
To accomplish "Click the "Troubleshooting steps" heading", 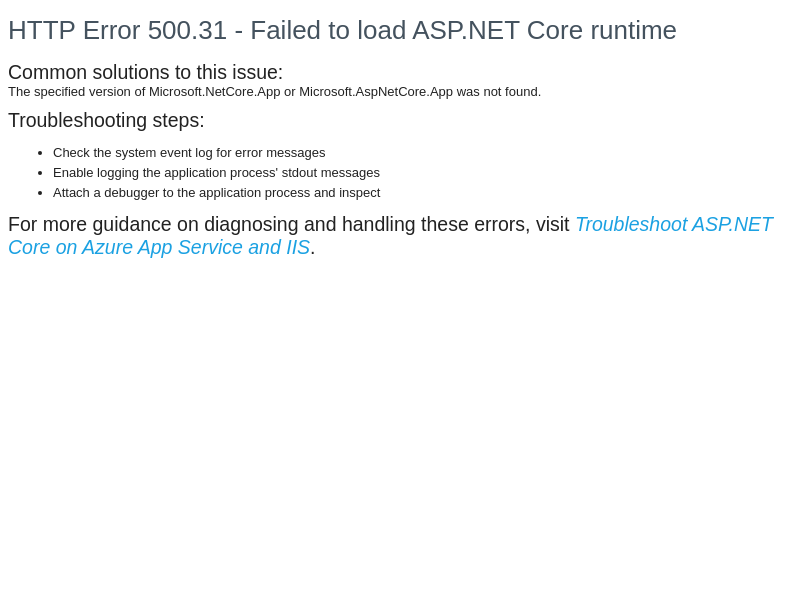I will (106, 120).
